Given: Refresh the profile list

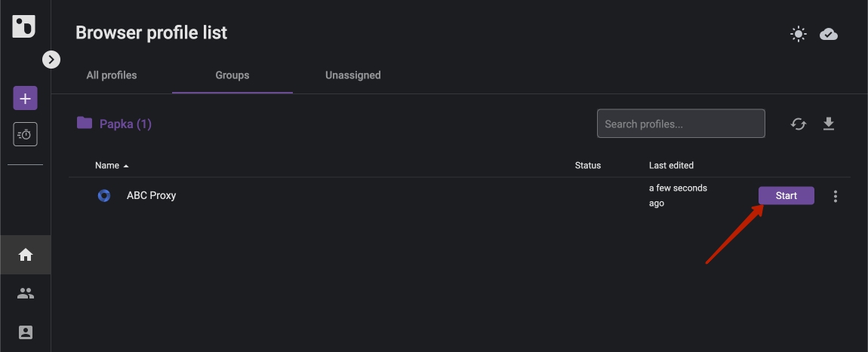Looking at the screenshot, I should click(x=798, y=124).
